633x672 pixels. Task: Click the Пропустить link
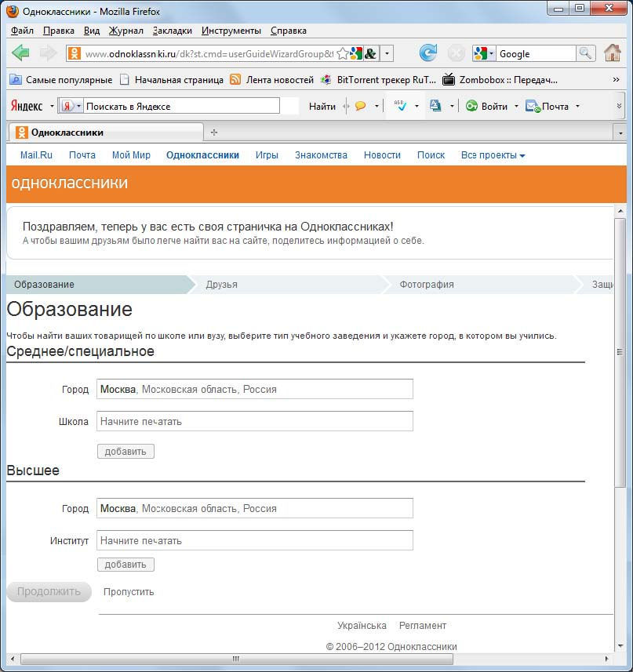(x=129, y=592)
